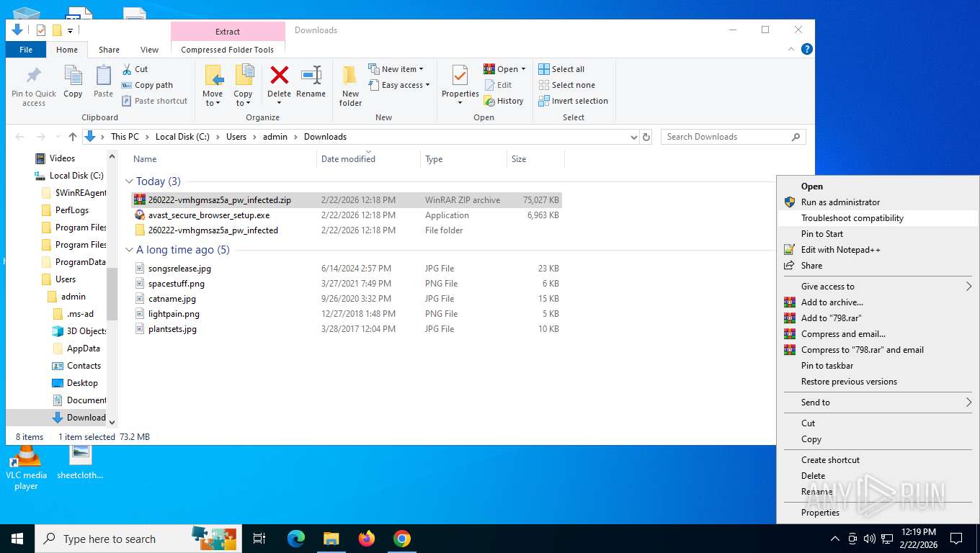Choose Add to "798.rar" in context menu
The height and width of the screenshot is (553, 980).
(878, 318)
